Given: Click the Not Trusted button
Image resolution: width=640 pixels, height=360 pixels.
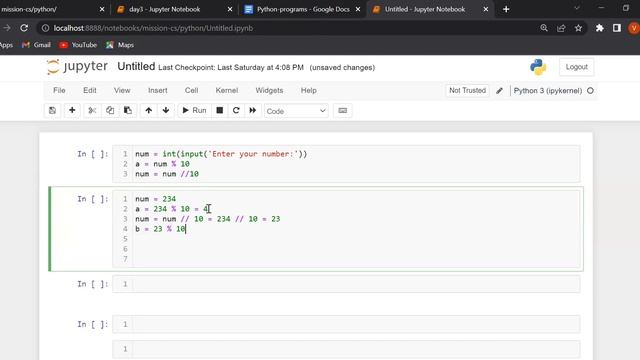Looking at the screenshot, I should pyautogui.click(x=467, y=91).
